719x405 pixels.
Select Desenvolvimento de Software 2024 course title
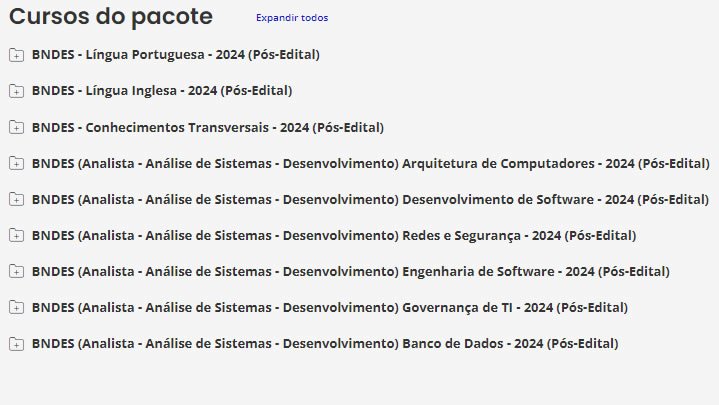click(x=370, y=199)
